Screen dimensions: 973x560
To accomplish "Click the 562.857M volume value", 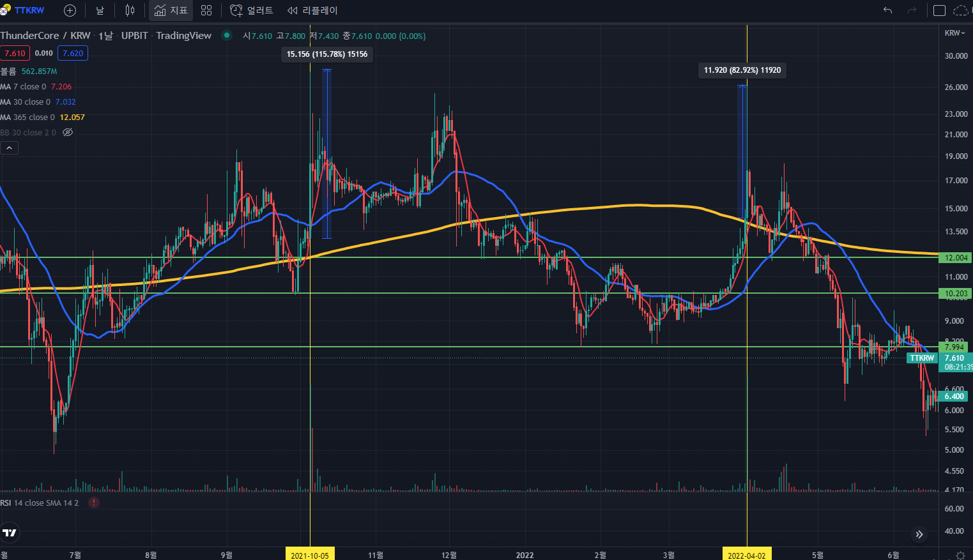I will [x=39, y=72].
